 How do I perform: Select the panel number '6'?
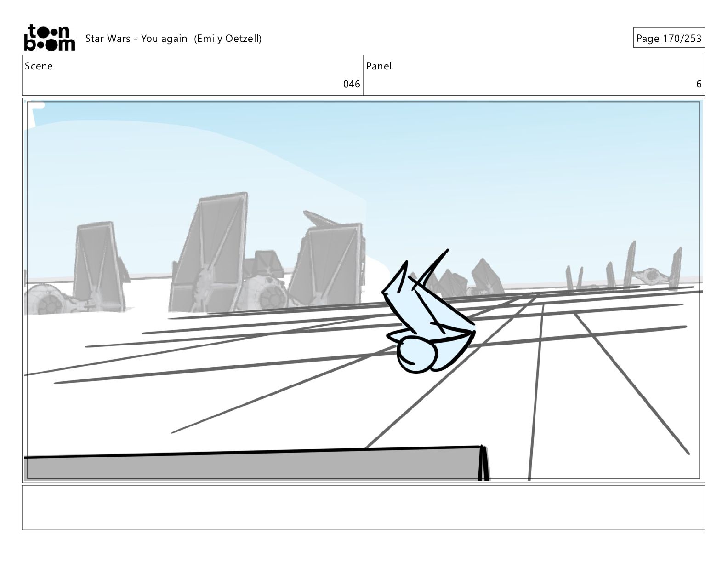point(699,84)
